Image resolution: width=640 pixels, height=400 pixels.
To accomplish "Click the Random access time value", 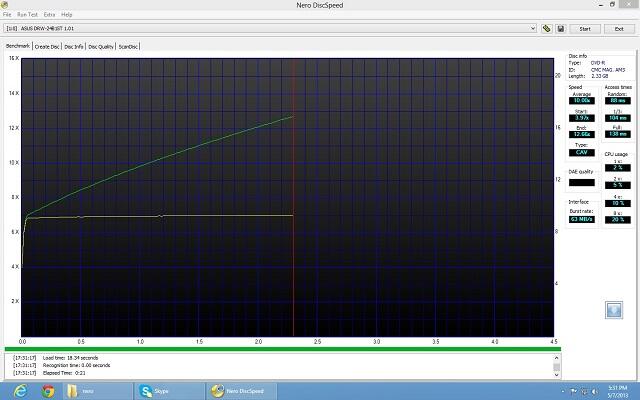I will pyautogui.click(x=618, y=100).
